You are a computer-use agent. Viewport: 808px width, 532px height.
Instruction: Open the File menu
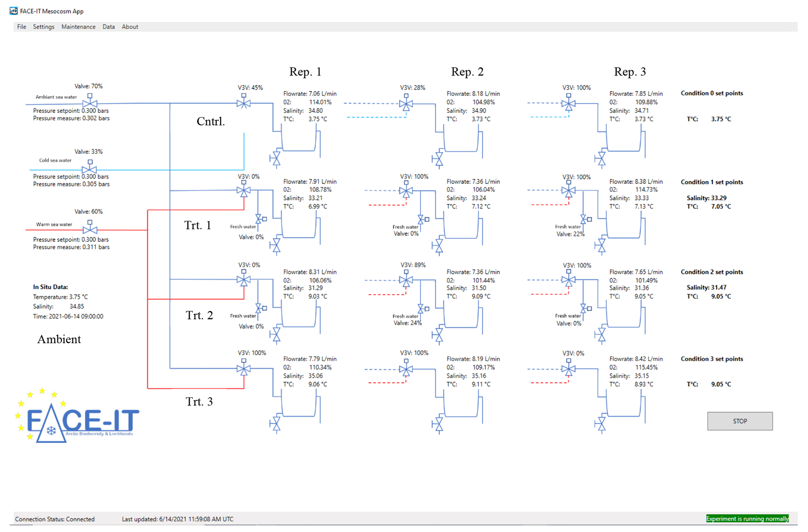coord(21,27)
